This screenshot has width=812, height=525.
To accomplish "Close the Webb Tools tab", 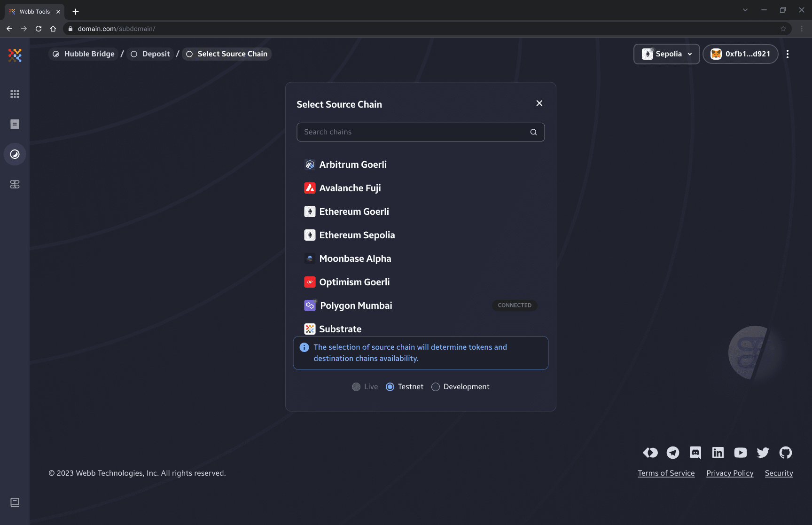I will click(x=58, y=12).
